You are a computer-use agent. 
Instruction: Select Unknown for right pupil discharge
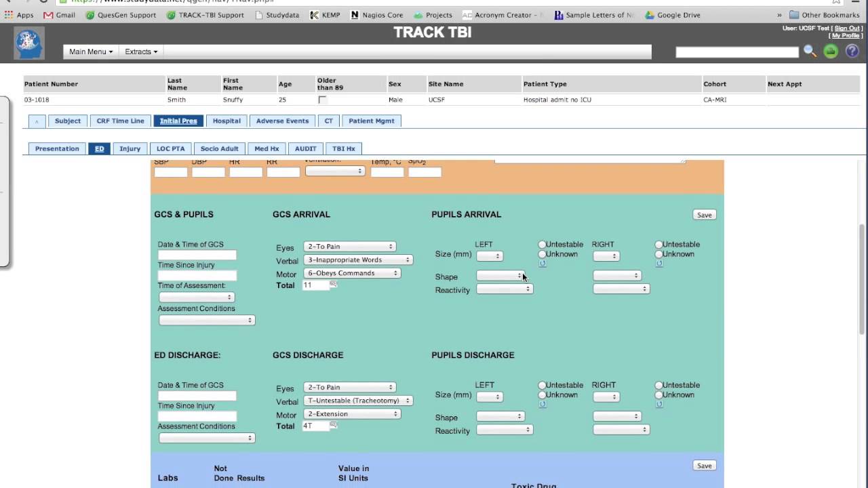pos(658,394)
